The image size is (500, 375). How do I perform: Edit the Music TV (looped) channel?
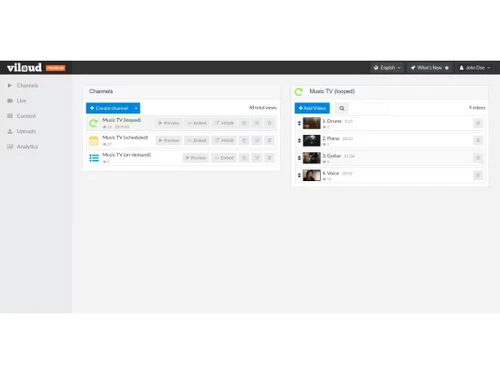coord(257,123)
